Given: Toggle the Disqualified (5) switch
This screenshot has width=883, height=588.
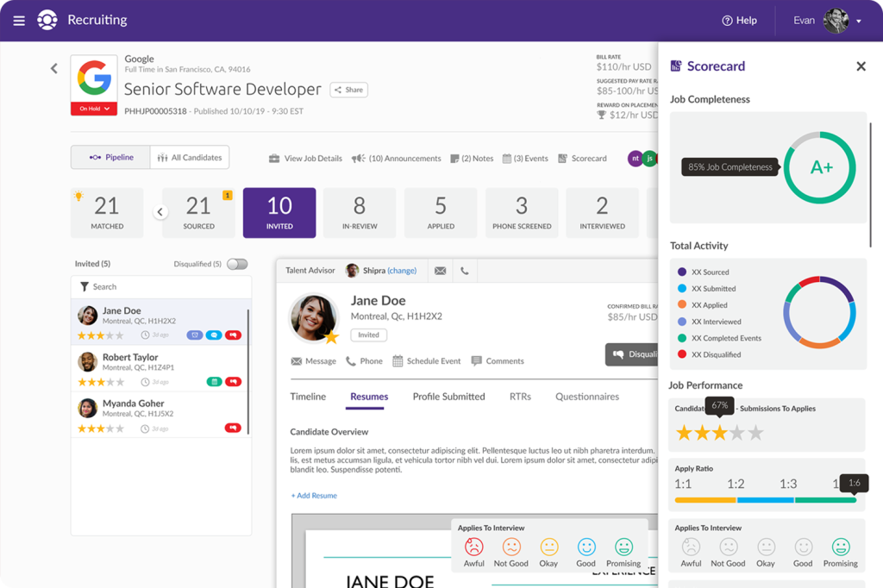Looking at the screenshot, I should tap(236, 264).
